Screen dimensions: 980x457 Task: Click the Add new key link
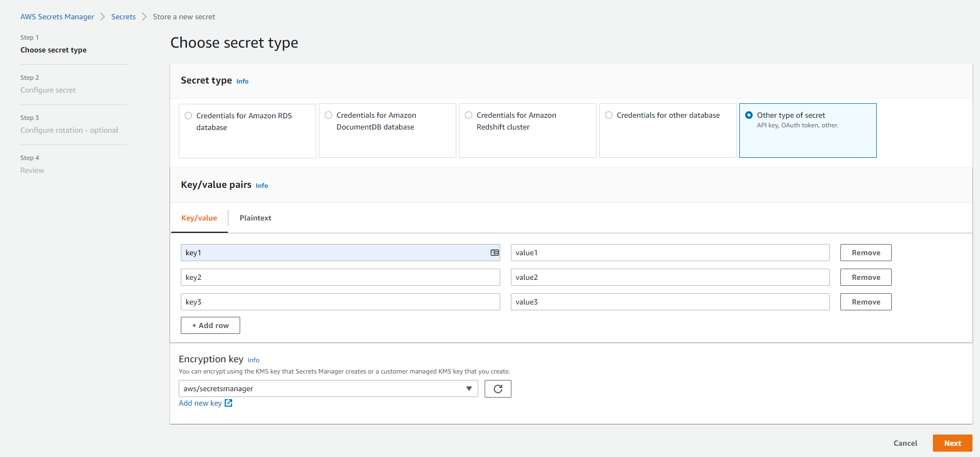[x=200, y=403]
